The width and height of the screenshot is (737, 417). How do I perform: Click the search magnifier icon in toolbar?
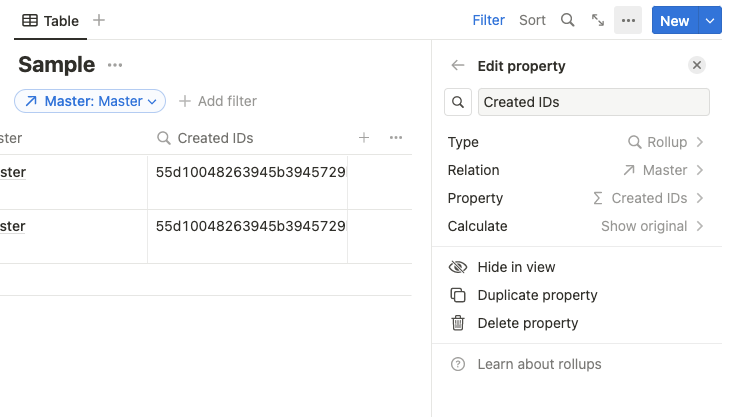pyautogui.click(x=567, y=20)
